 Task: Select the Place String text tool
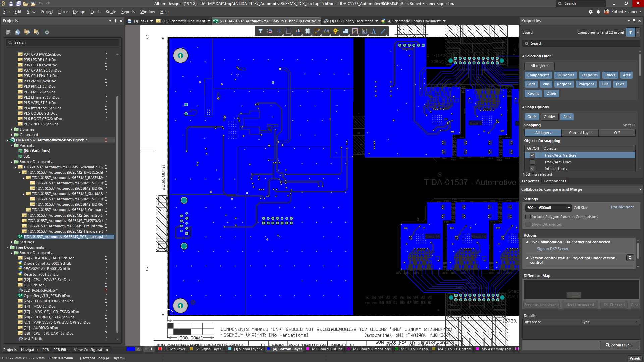coord(374,31)
